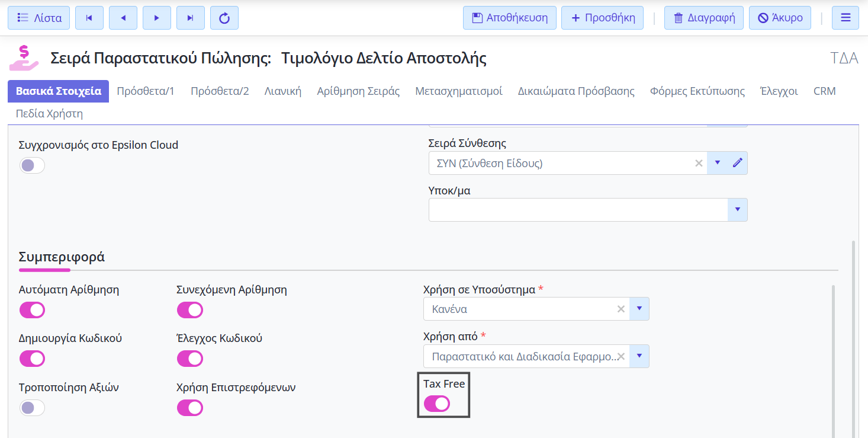Image resolution: width=868 pixels, height=438 pixels.
Task: Toggle off Αυτόματη Αρίθμηση
Action: 32,310
